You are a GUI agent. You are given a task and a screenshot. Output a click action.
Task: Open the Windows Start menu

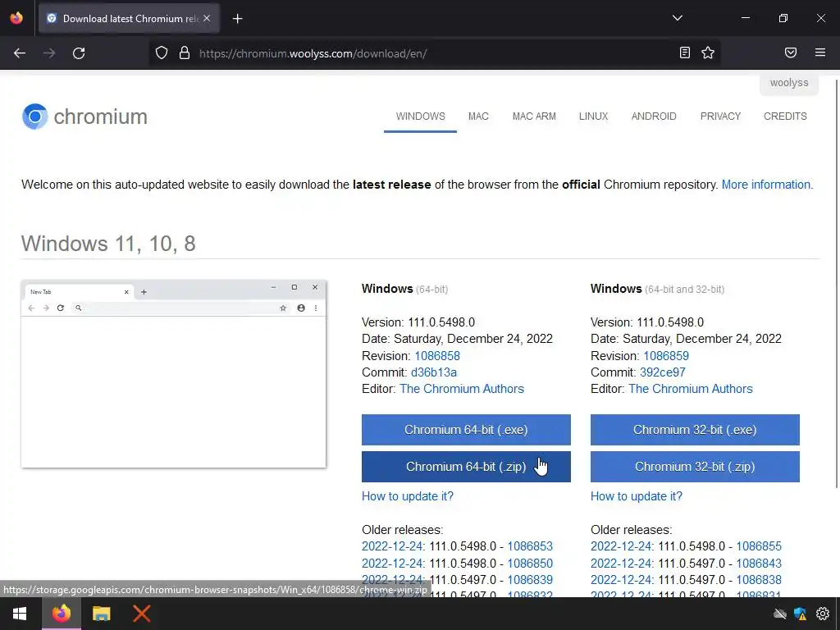[20, 614]
